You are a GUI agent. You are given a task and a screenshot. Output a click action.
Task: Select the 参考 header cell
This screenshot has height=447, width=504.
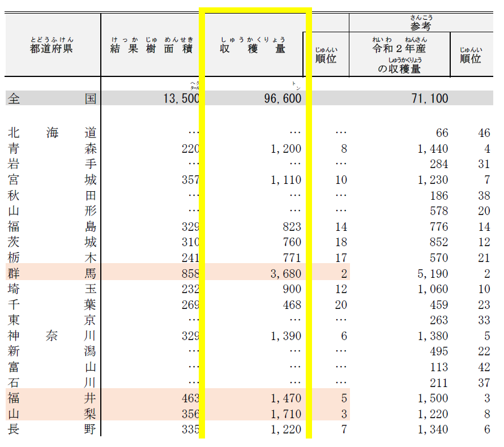(422, 26)
